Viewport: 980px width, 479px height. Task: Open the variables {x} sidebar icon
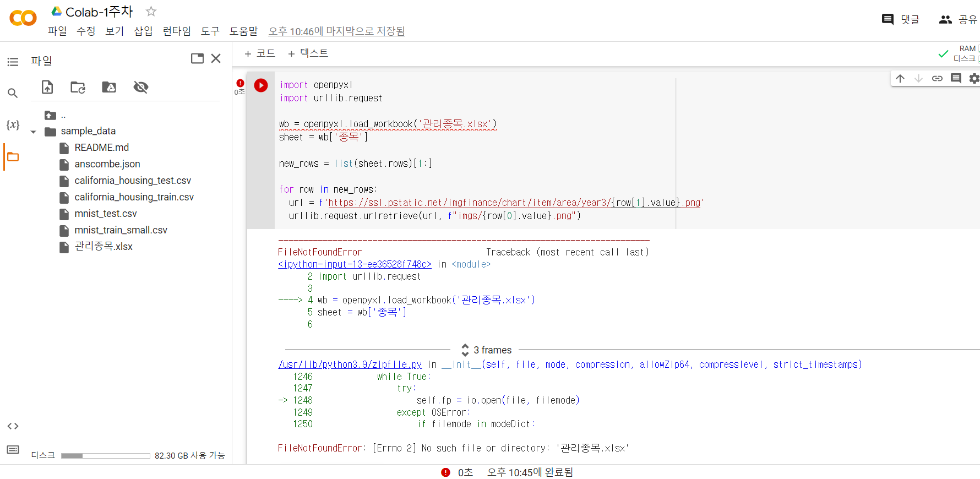coord(13,124)
